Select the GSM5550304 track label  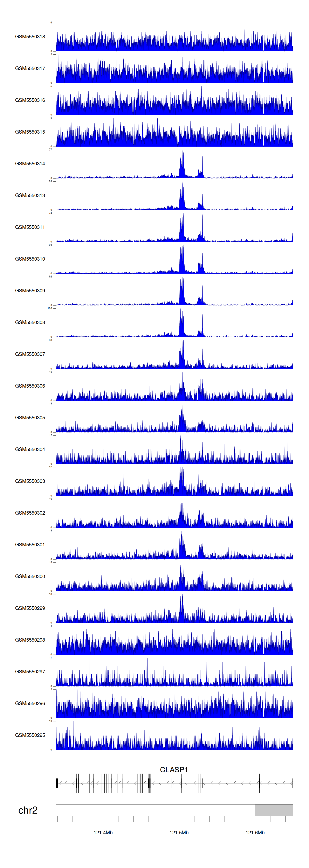pyautogui.click(x=30, y=449)
